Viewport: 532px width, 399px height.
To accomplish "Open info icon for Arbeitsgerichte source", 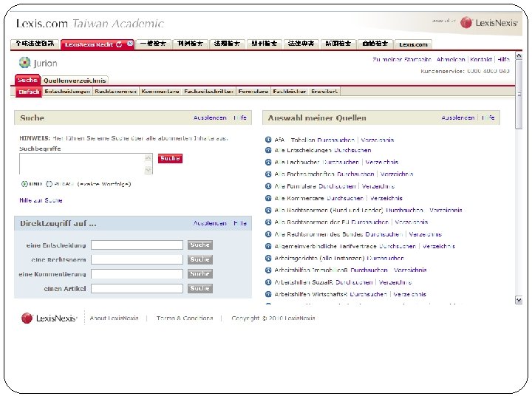I will (x=268, y=258).
